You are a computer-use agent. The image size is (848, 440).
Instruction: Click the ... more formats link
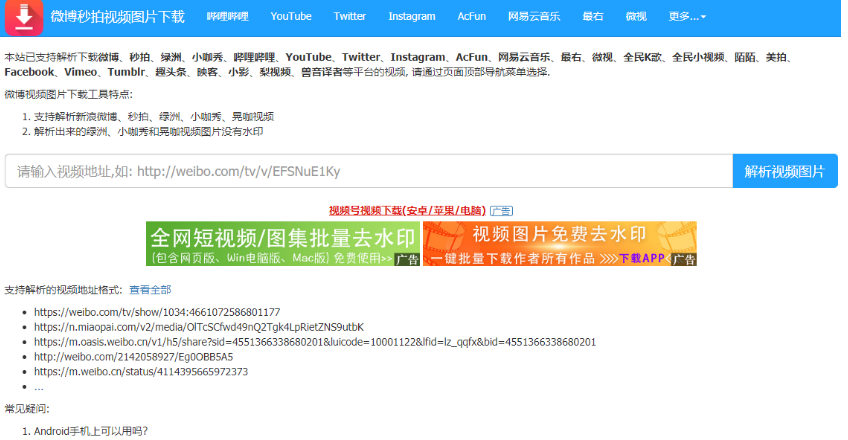38,387
